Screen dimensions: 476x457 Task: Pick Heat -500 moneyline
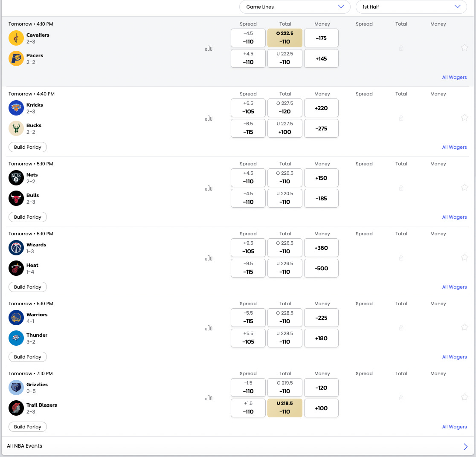[321, 268]
